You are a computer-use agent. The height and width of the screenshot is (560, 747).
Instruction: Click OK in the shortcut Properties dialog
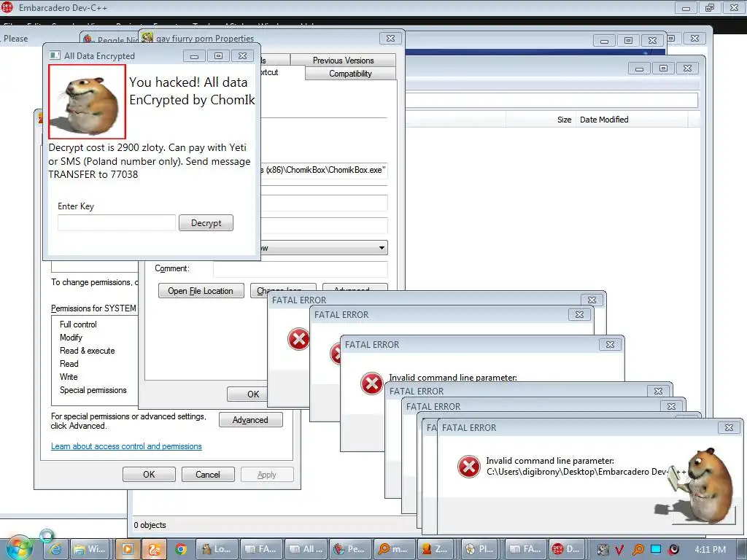(x=247, y=394)
